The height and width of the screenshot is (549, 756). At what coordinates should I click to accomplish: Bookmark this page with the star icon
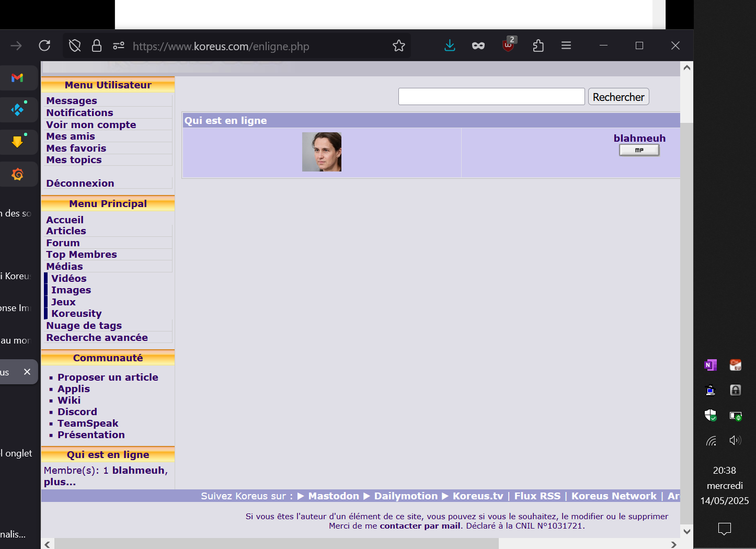tap(399, 46)
